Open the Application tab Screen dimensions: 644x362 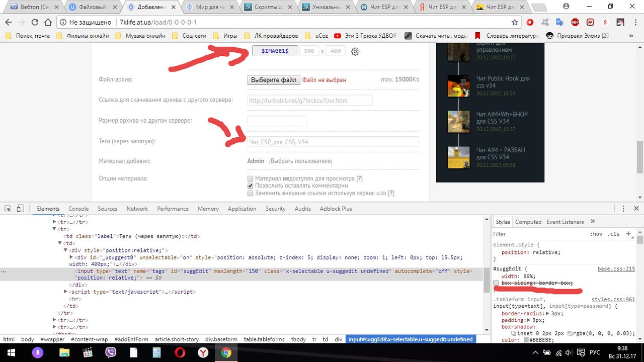tap(242, 209)
